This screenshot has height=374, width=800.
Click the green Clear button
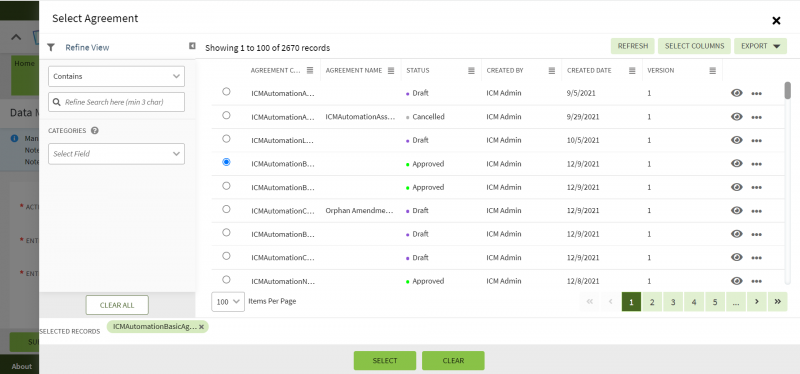pos(453,360)
